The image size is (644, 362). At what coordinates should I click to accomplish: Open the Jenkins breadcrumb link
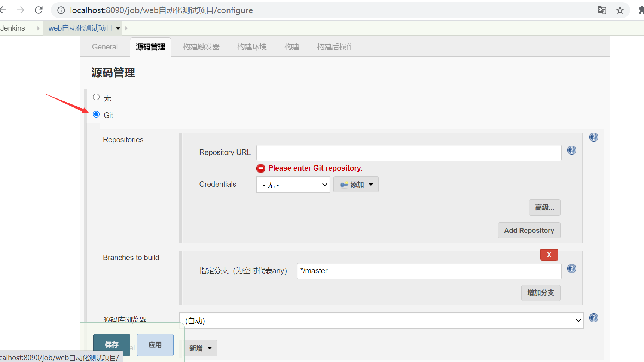click(x=12, y=28)
